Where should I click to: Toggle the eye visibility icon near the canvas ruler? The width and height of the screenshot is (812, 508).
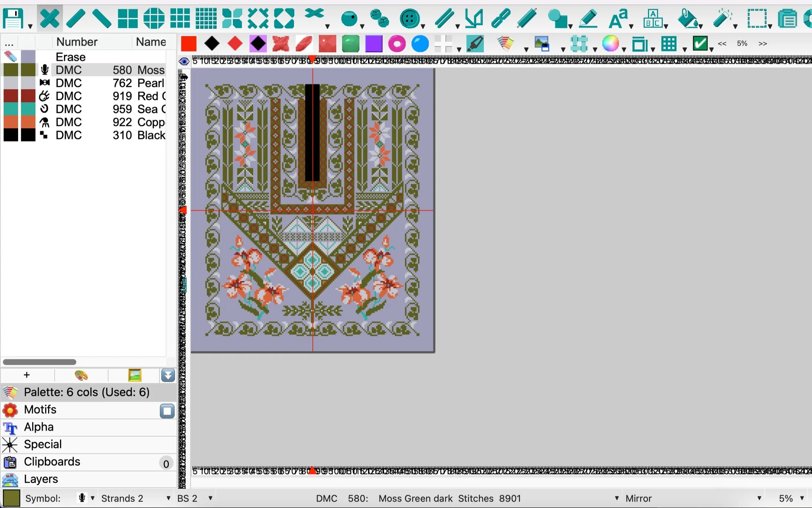183,61
